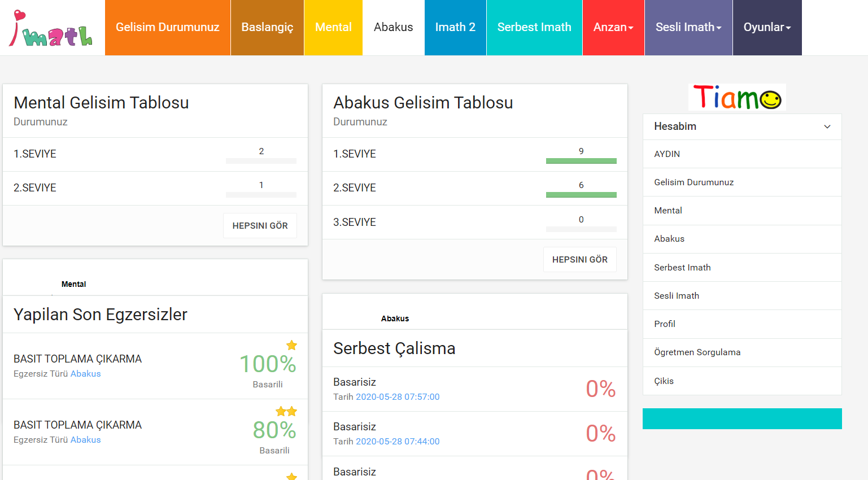Open the Anzan dropdown menu
Screen dimensions: 868x480
point(613,27)
